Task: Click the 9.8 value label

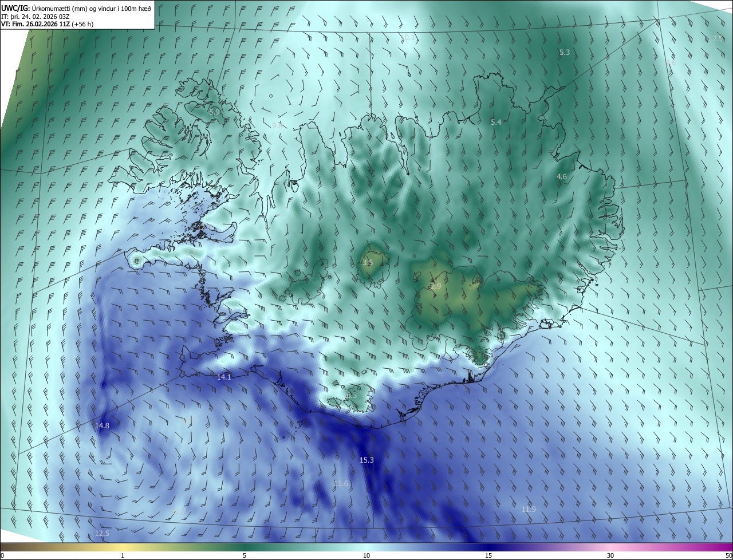Action: [x=277, y=125]
